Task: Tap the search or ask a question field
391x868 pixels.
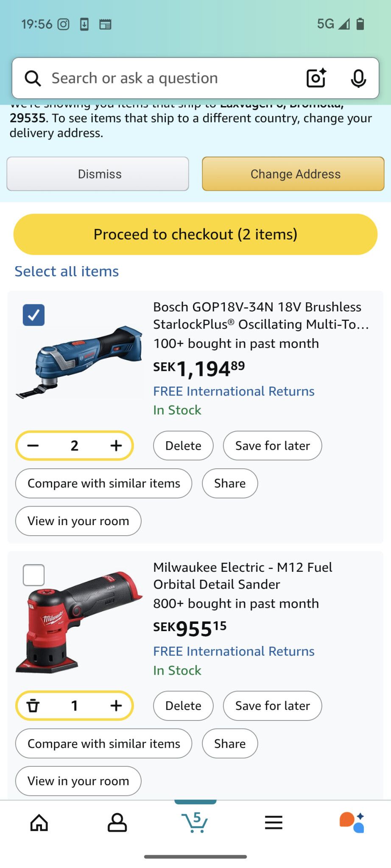Action: [x=170, y=78]
